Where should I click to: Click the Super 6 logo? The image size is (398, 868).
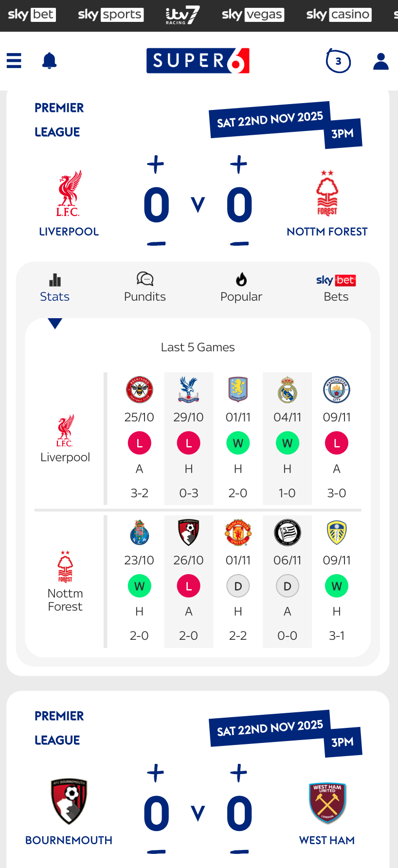[x=198, y=61]
